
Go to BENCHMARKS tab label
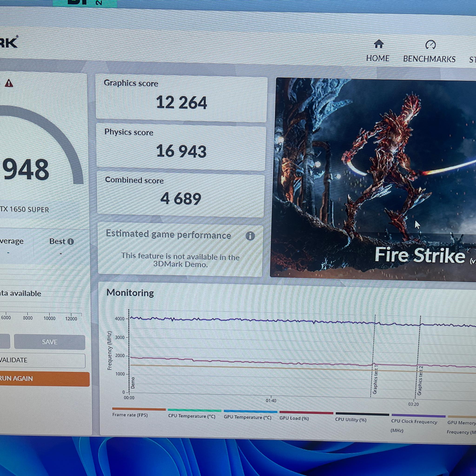tap(429, 59)
